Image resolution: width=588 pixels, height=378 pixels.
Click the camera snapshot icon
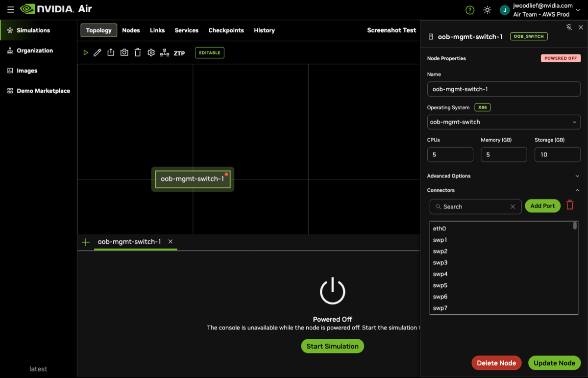pyautogui.click(x=124, y=52)
